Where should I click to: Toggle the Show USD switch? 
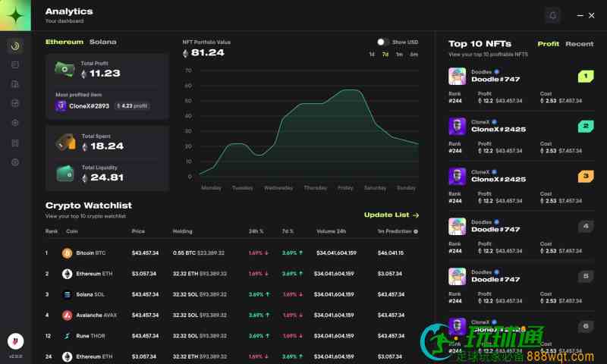coord(383,42)
